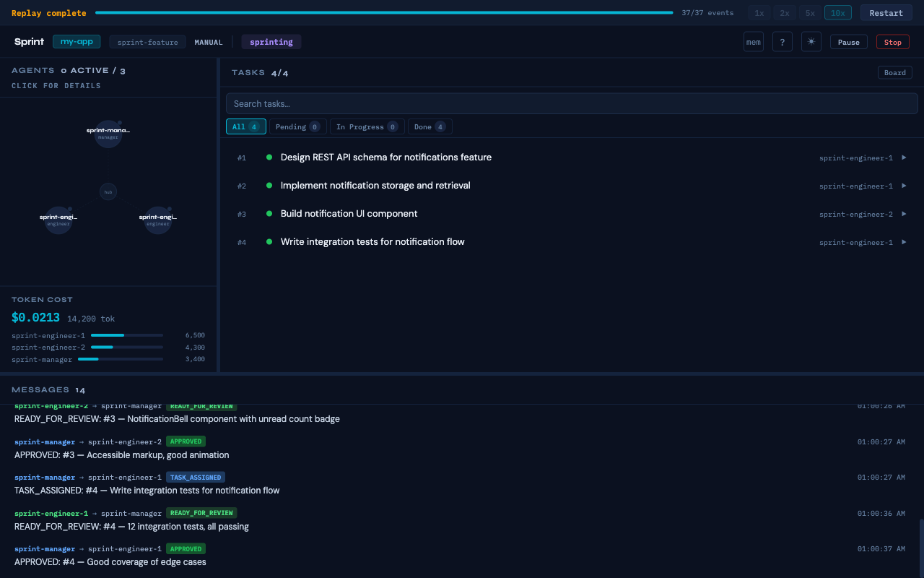Click the green status dot of task #1
Image resolution: width=924 pixels, height=578 pixels.
coord(269,157)
